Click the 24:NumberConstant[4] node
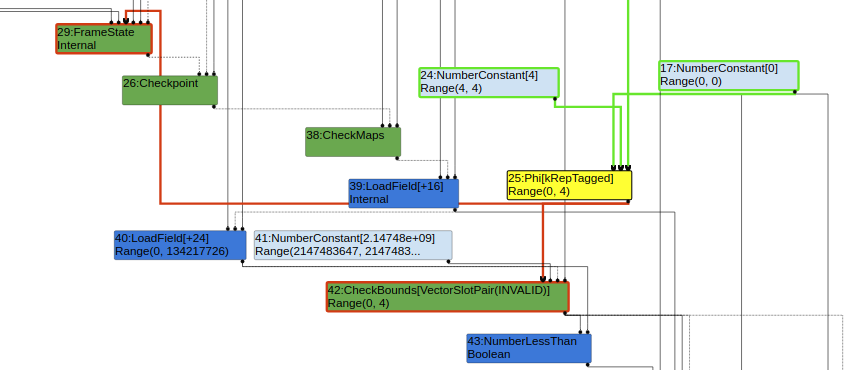Image resolution: width=853 pixels, height=370 pixels. 489,82
